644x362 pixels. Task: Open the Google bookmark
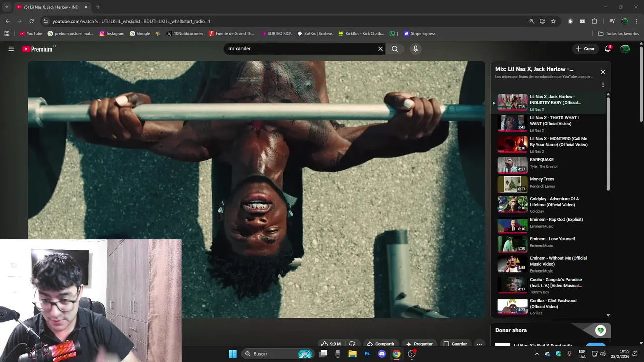click(140, 34)
